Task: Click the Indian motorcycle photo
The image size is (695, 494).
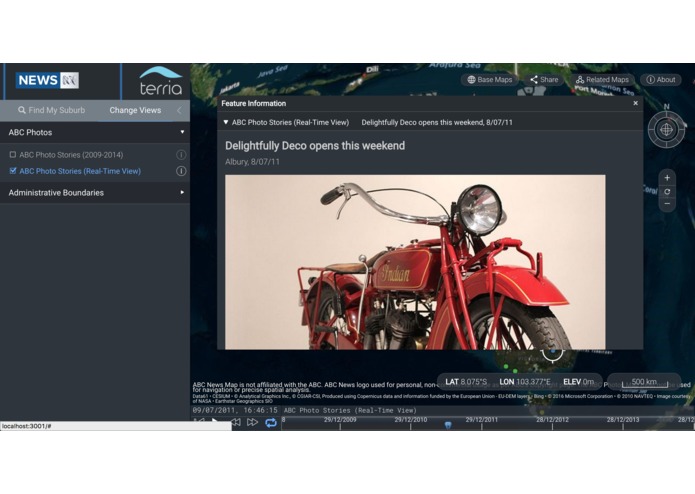Action: (415, 262)
